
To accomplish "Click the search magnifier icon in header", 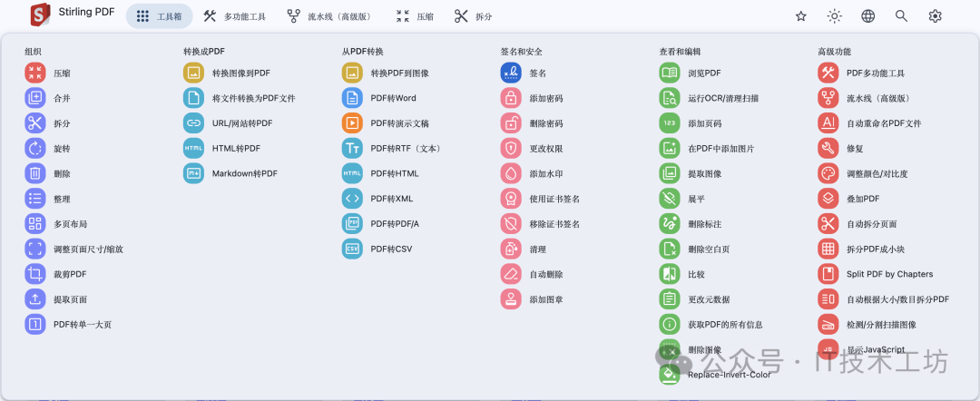I will pyautogui.click(x=901, y=16).
